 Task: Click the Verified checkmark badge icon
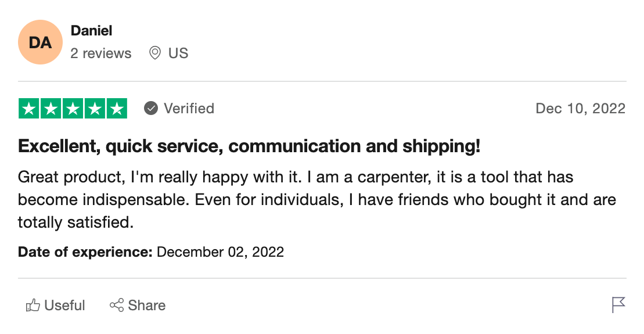coord(151,109)
